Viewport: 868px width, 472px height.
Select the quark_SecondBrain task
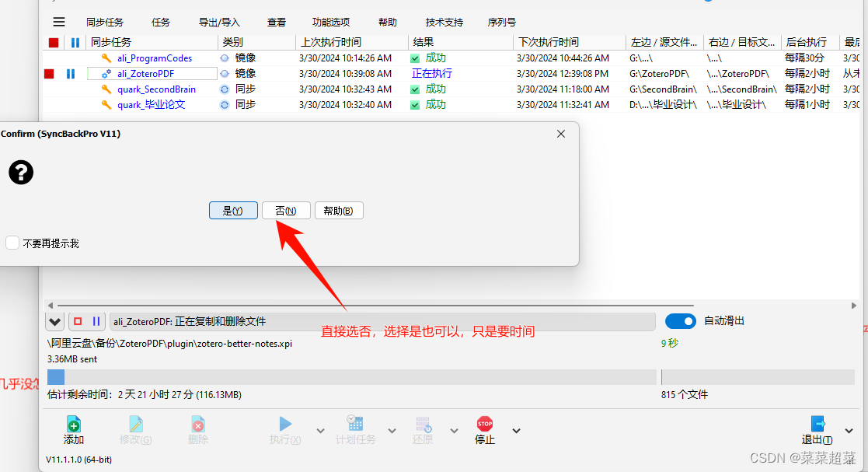(157, 89)
